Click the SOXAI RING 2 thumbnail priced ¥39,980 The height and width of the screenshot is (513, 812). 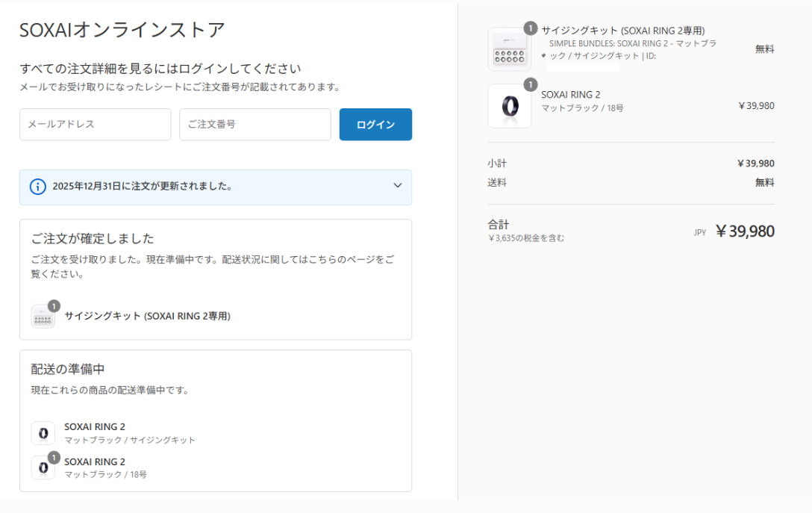tap(510, 106)
